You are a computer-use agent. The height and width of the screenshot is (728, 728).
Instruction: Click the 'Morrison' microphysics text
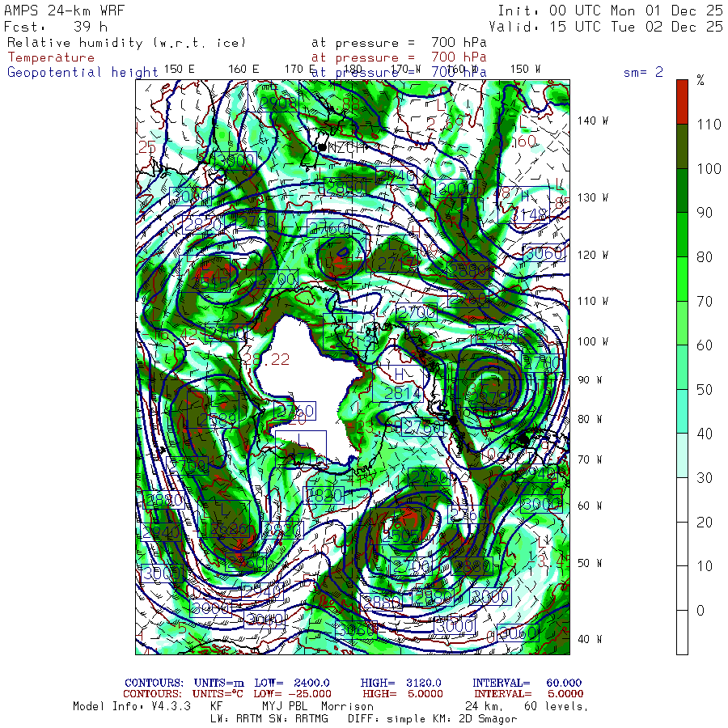[x=347, y=706]
